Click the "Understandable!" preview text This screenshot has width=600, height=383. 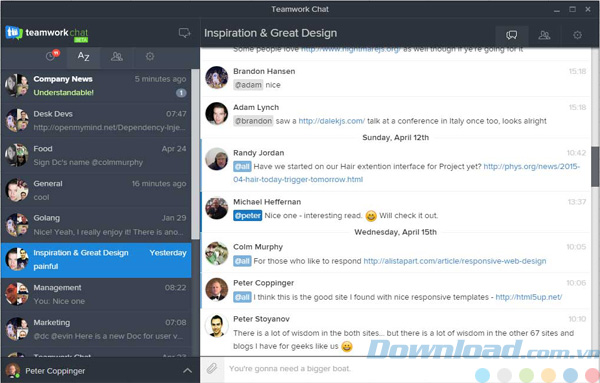tap(64, 93)
